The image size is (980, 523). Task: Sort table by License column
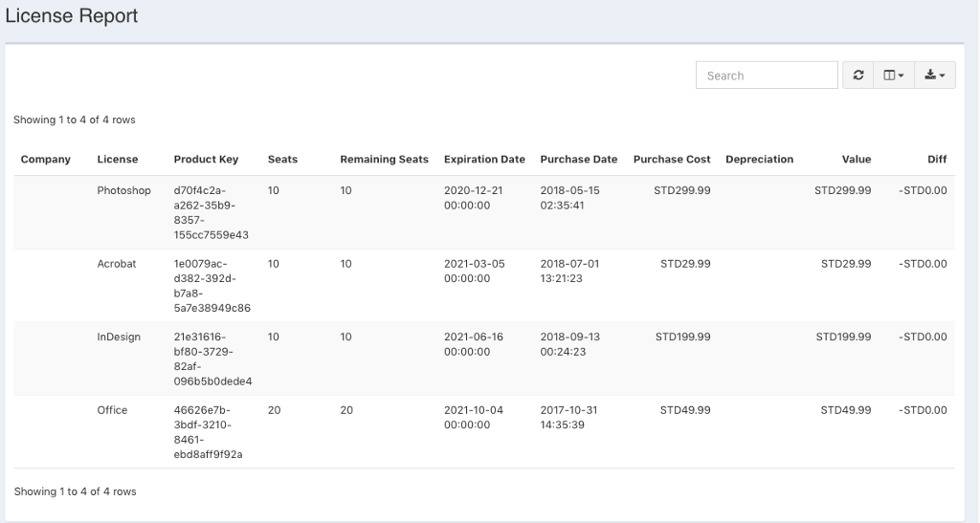tap(118, 160)
